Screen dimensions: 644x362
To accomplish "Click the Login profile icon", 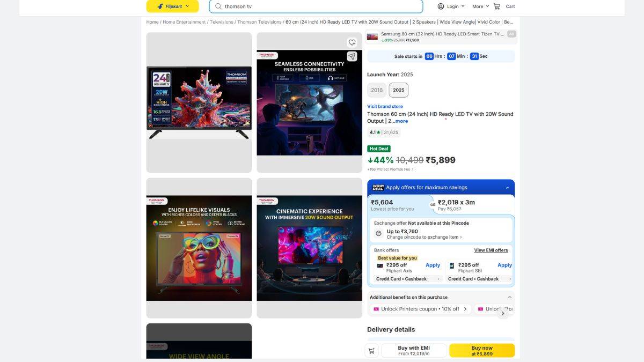I will [441, 6].
